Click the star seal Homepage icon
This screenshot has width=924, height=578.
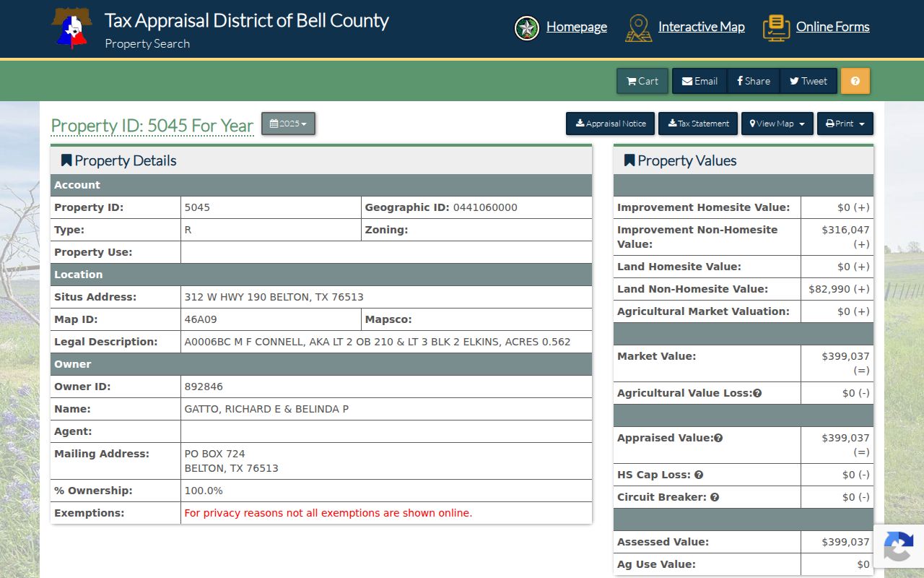point(527,28)
